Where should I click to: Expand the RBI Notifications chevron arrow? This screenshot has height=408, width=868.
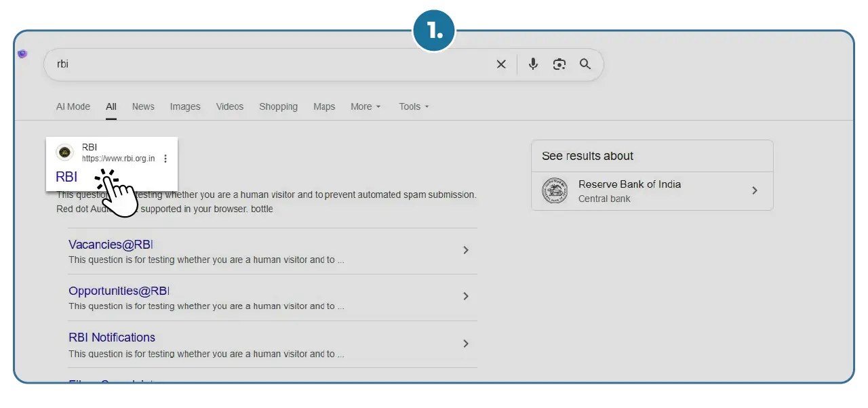(466, 344)
